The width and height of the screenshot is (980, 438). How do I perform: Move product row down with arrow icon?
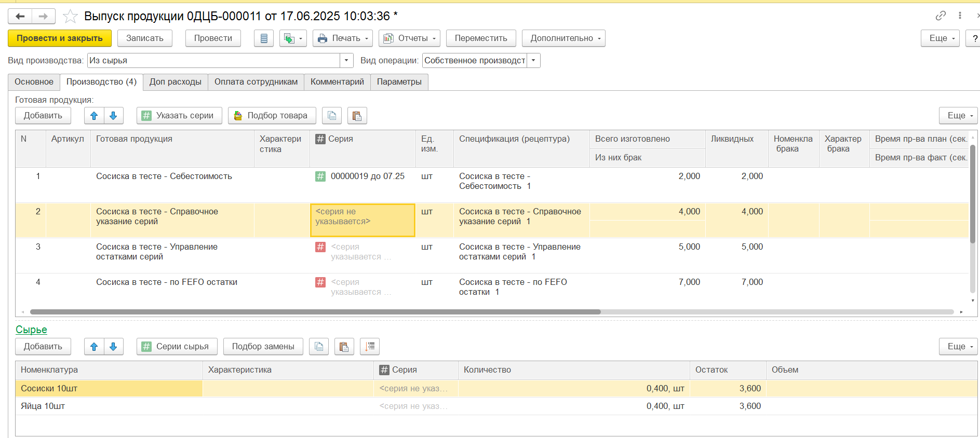pos(113,116)
